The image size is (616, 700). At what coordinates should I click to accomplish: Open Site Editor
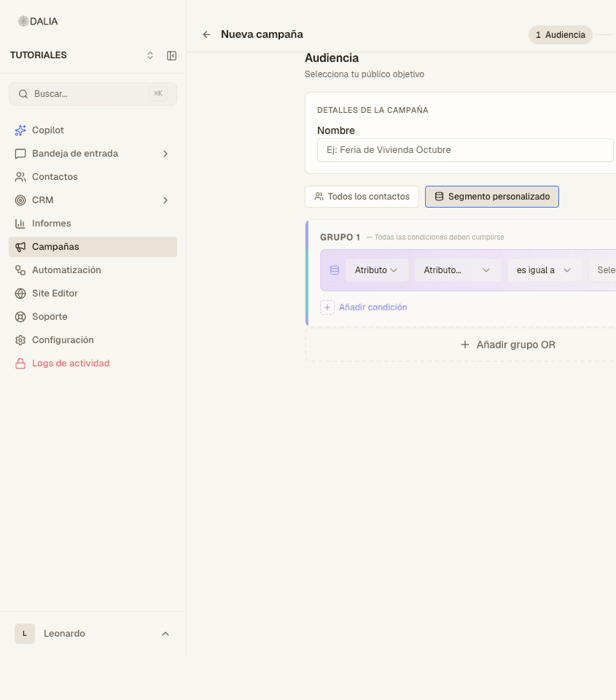93,294
